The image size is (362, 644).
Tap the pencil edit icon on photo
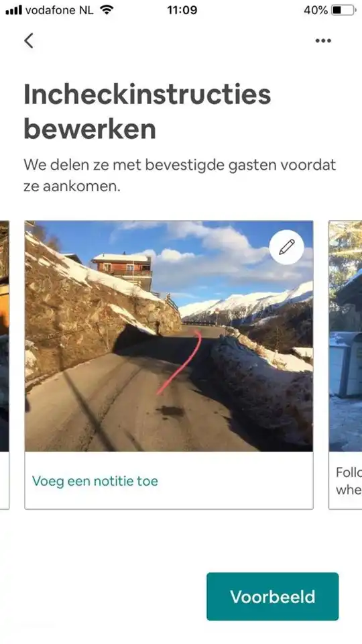(x=286, y=247)
